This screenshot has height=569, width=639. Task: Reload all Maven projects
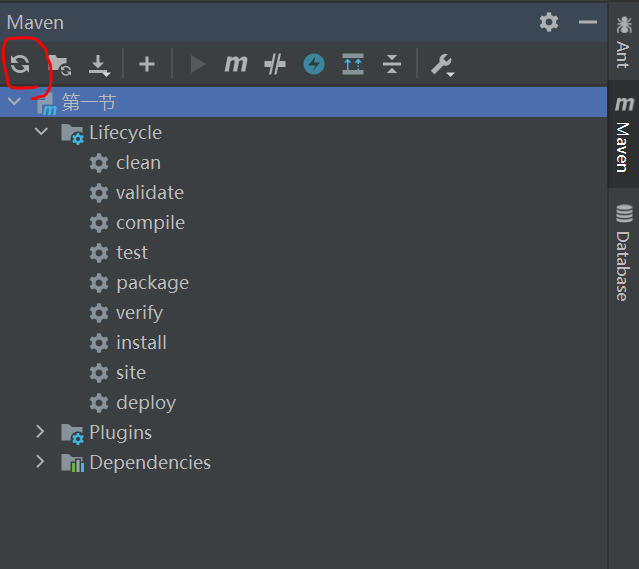[20, 64]
